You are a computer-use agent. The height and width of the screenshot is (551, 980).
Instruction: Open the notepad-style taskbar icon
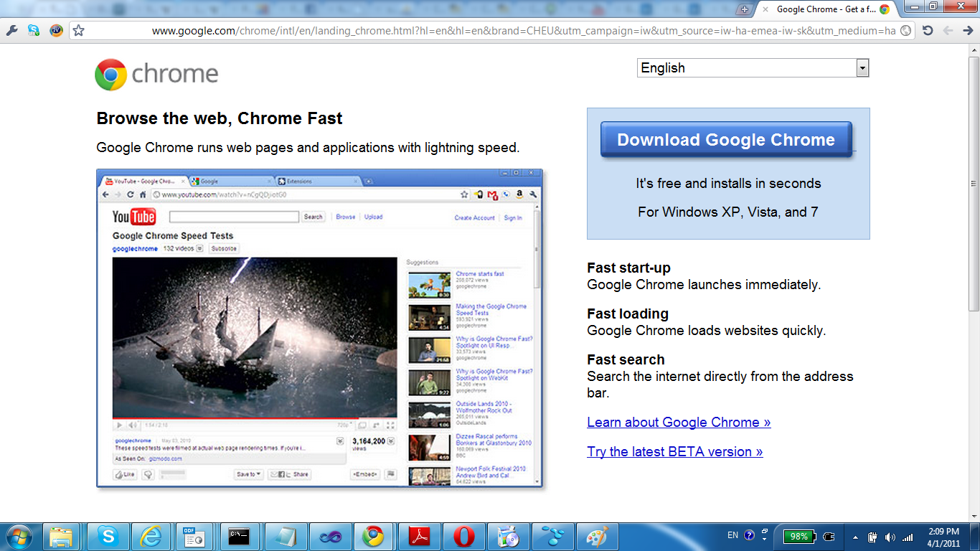click(x=286, y=536)
